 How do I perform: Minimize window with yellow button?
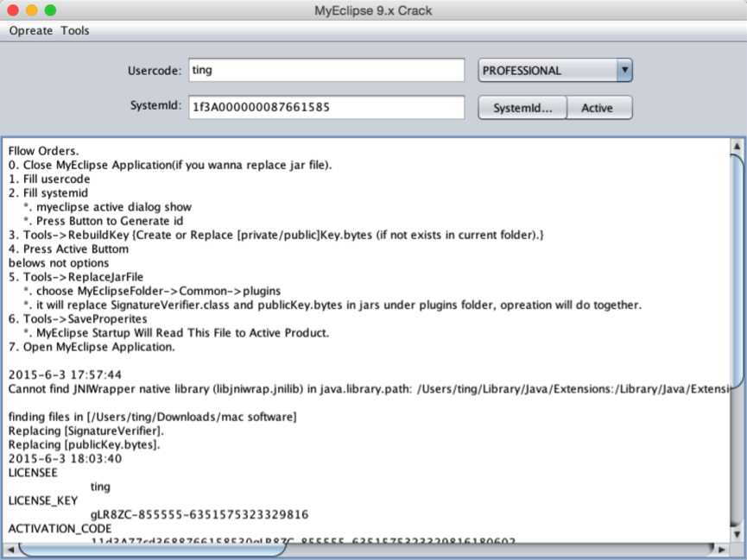[32, 10]
